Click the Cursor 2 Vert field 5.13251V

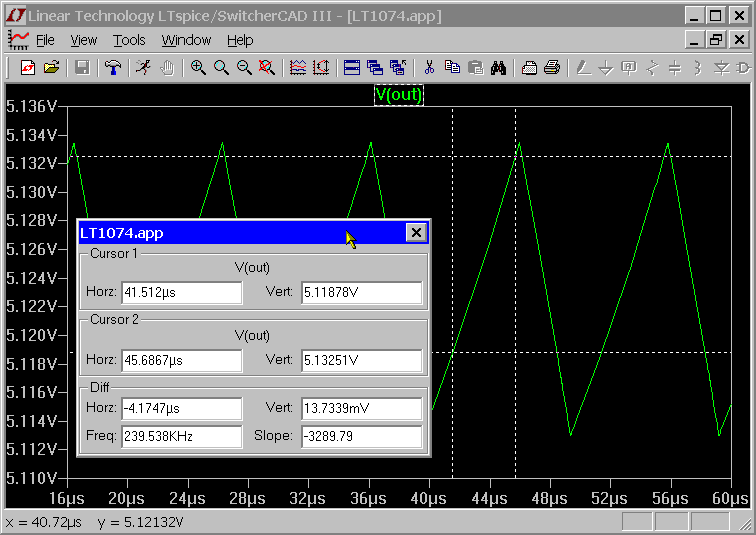coord(362,361)
